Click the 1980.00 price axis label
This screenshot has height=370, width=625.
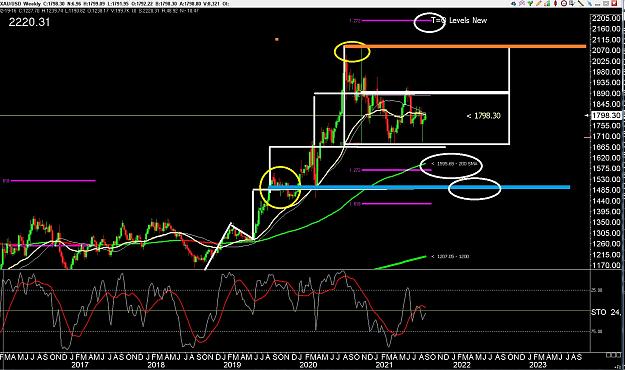click(606, 72)
